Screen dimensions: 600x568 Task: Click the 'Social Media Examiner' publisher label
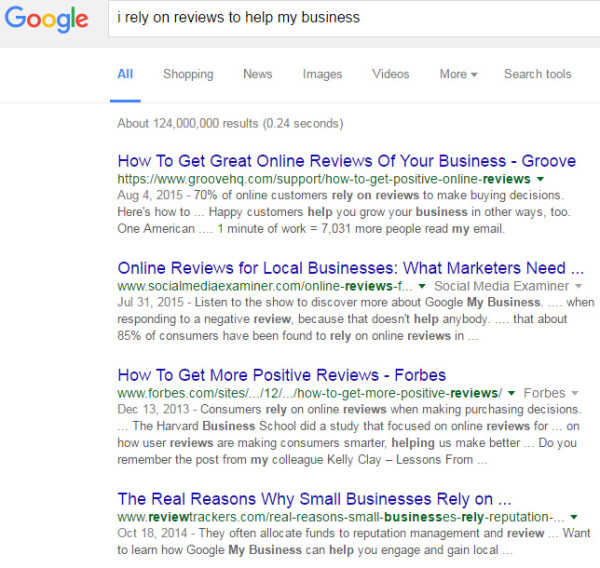point(501,286)
